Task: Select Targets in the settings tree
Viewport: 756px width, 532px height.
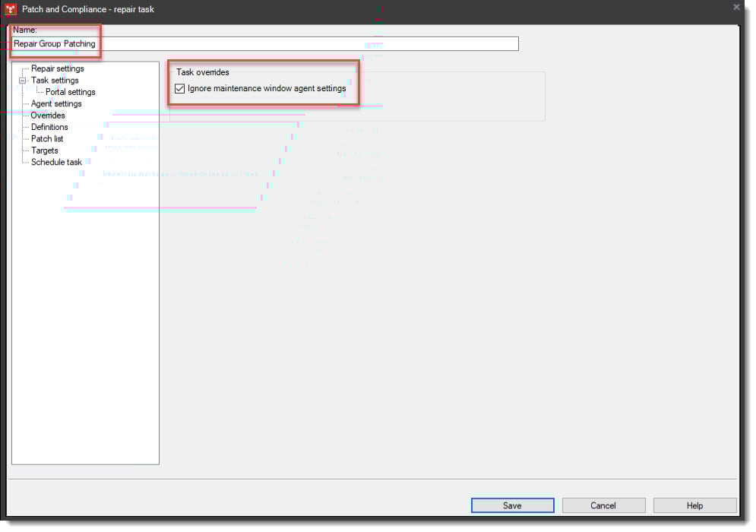Action: 44,150
